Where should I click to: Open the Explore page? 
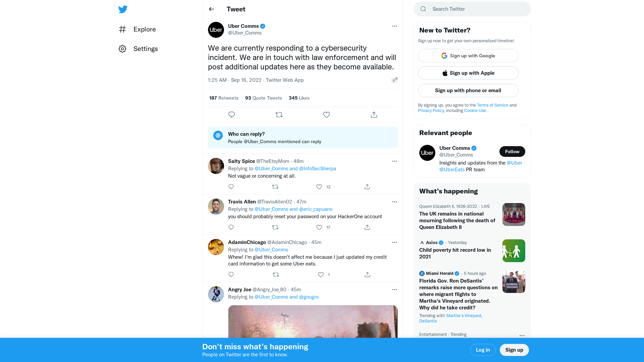click(x=144, y=29)
